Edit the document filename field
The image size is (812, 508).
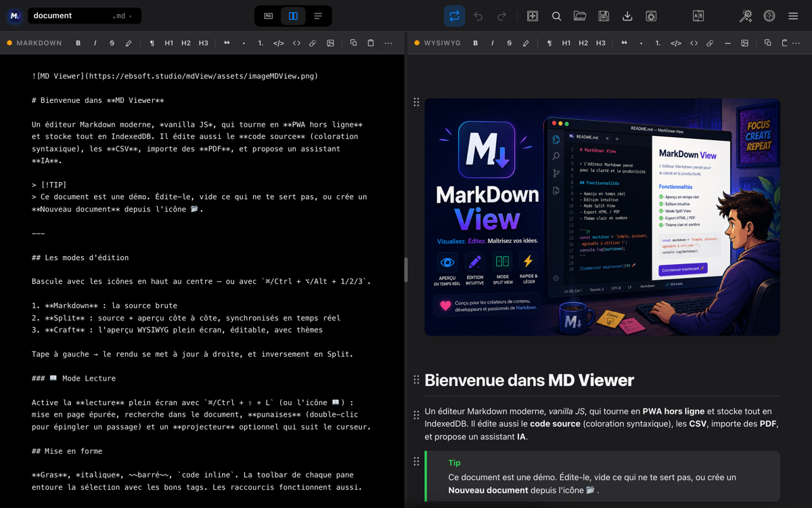click(68, 16)
